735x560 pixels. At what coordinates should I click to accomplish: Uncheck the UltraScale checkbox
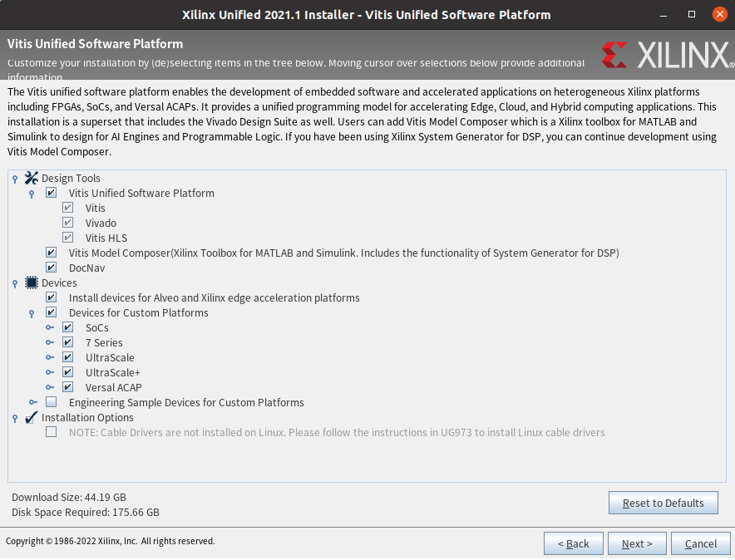tap(68, 357)
